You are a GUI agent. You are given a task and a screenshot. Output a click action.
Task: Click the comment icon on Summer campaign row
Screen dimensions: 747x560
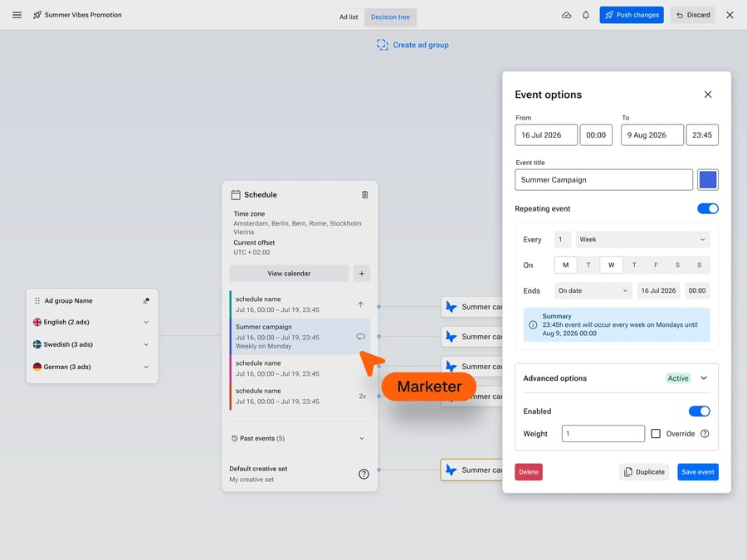(360, 337)
